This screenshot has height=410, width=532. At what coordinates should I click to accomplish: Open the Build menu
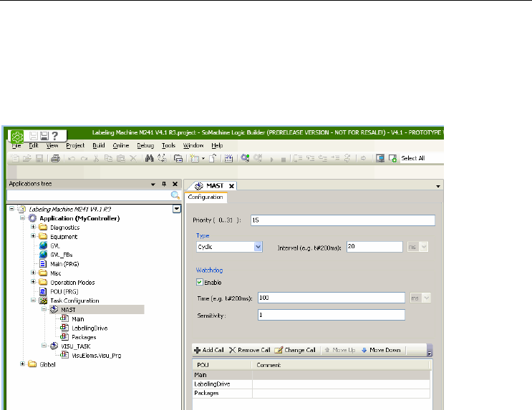(x=98, y=145)
